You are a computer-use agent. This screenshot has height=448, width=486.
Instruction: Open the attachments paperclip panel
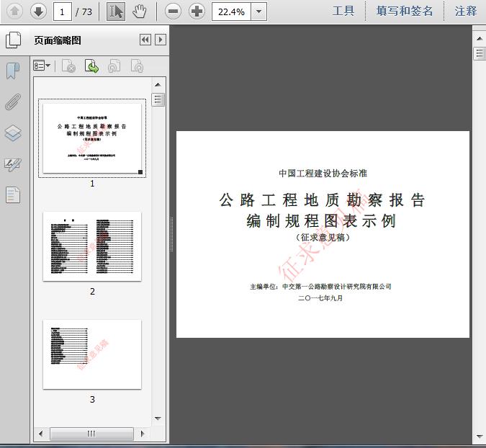click(13, 102)
